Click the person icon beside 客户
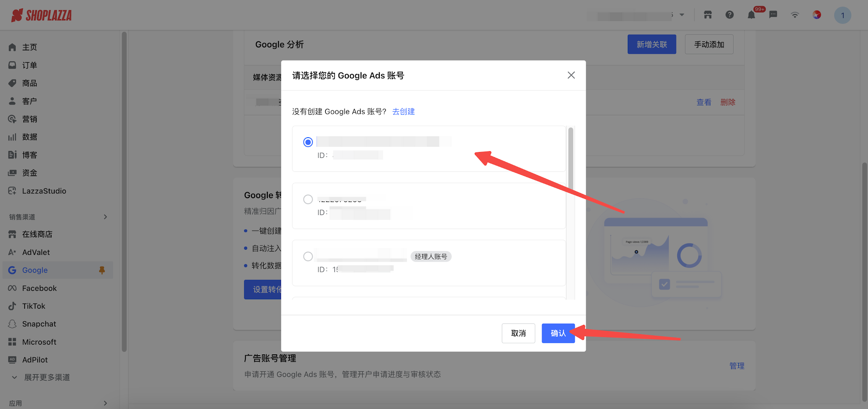The width and height of the screenshot is (868, 409). click(12, 101)
